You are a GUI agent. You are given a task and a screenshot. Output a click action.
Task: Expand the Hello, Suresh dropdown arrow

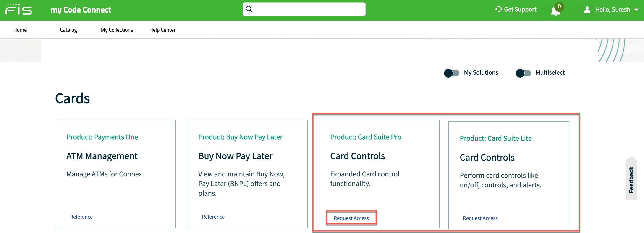[x=636, y=10]
